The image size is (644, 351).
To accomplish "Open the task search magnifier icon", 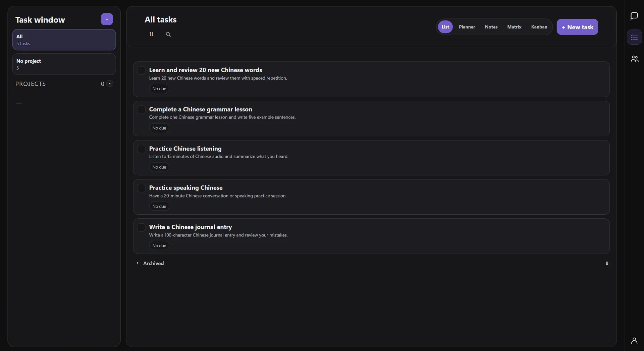I will [168, 34].
